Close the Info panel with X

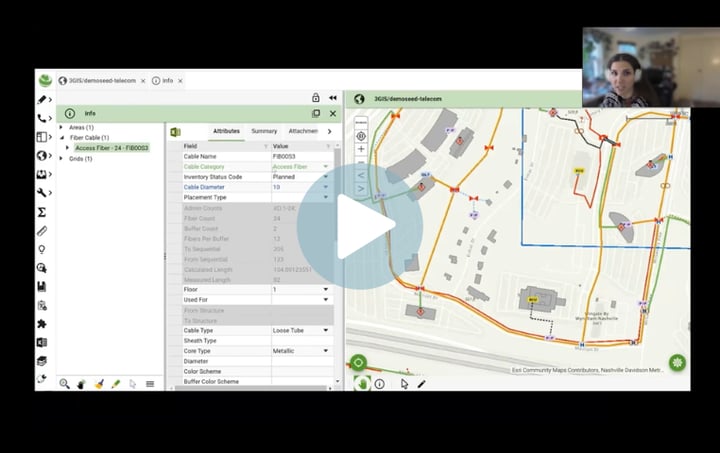tap(333, 113)
